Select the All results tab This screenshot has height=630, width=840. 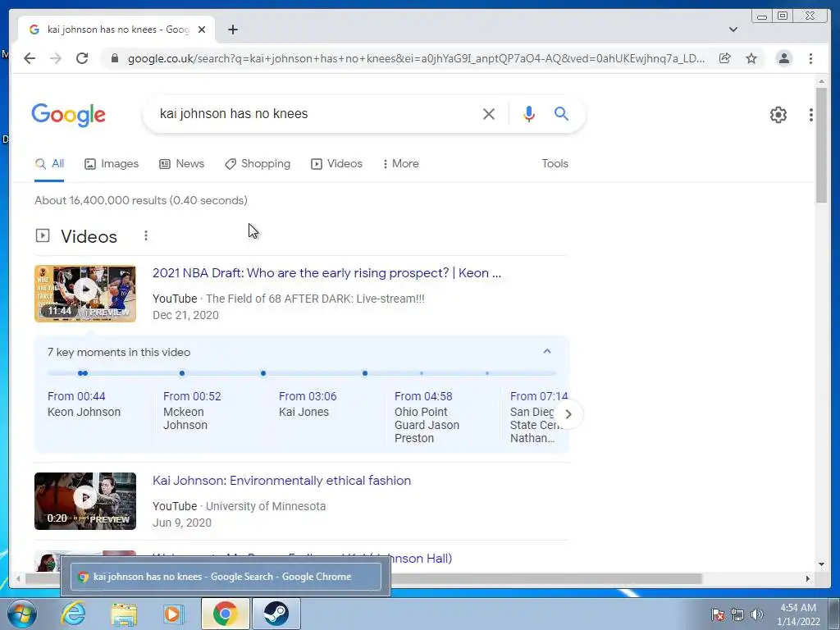click(x=49, y=164)
